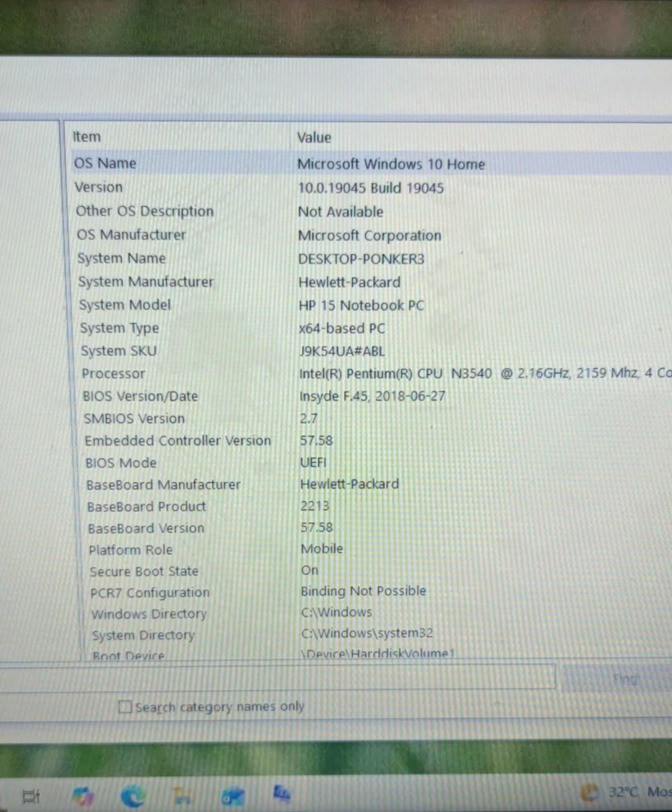Click the value 'J9K54UA#ABL'
This screenshot has width=672, height=812.
tap(342, 351)
